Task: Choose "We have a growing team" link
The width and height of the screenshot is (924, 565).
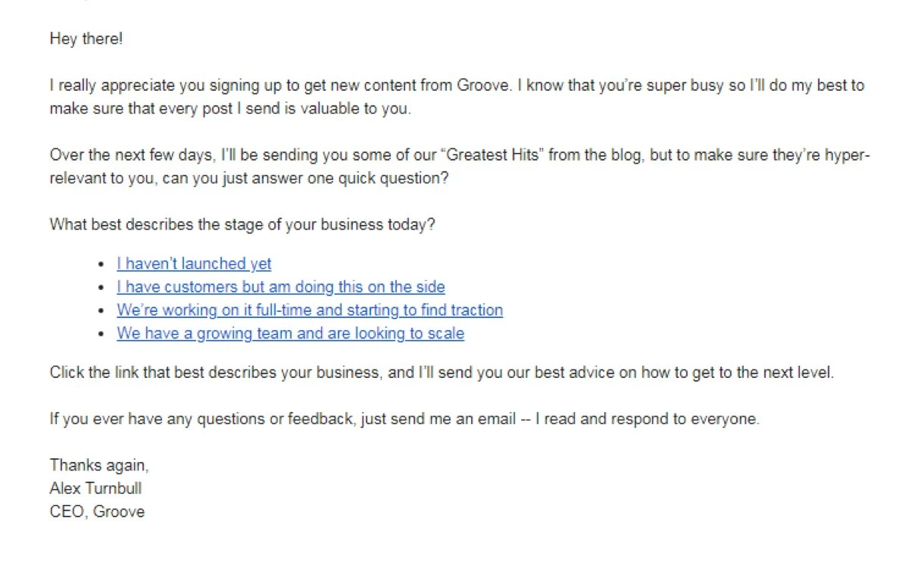Action: (290, 333)
